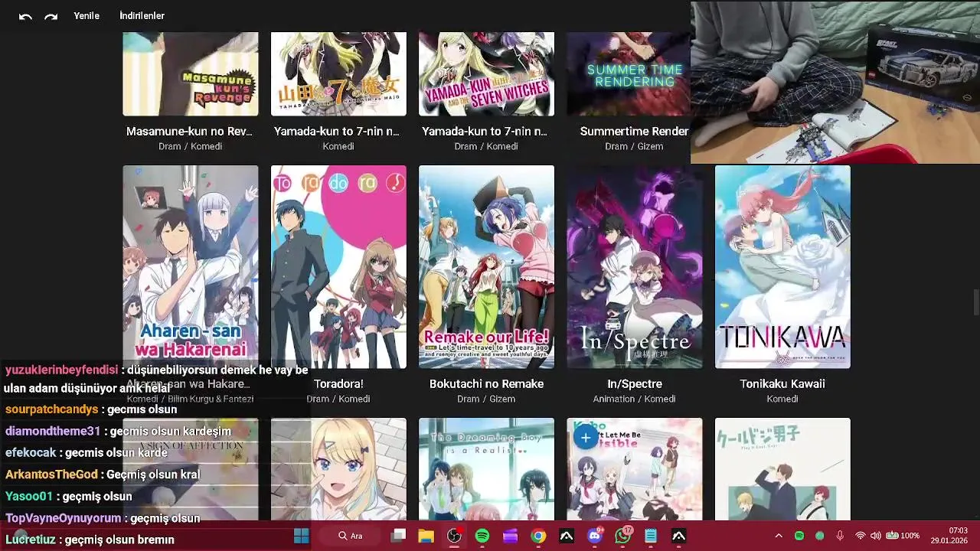Click chat username 'yuzuklerinbeyfendisi'
The height and width of the screenshot is (551, 980).
click(x=61, y=370)
